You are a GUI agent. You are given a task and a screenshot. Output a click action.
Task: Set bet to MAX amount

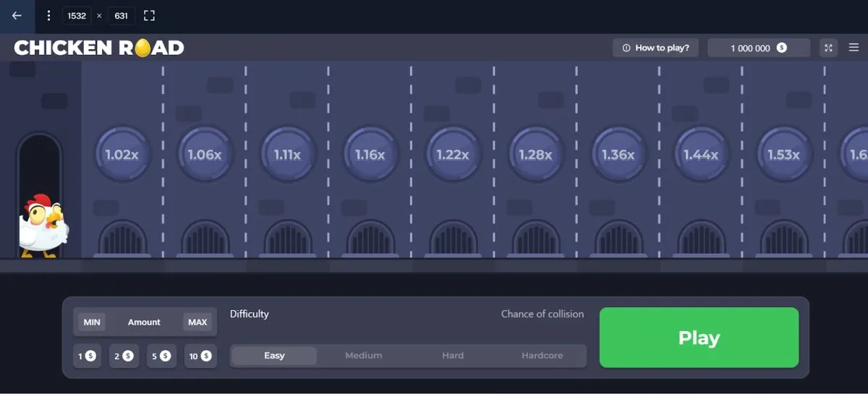point(197,322)
